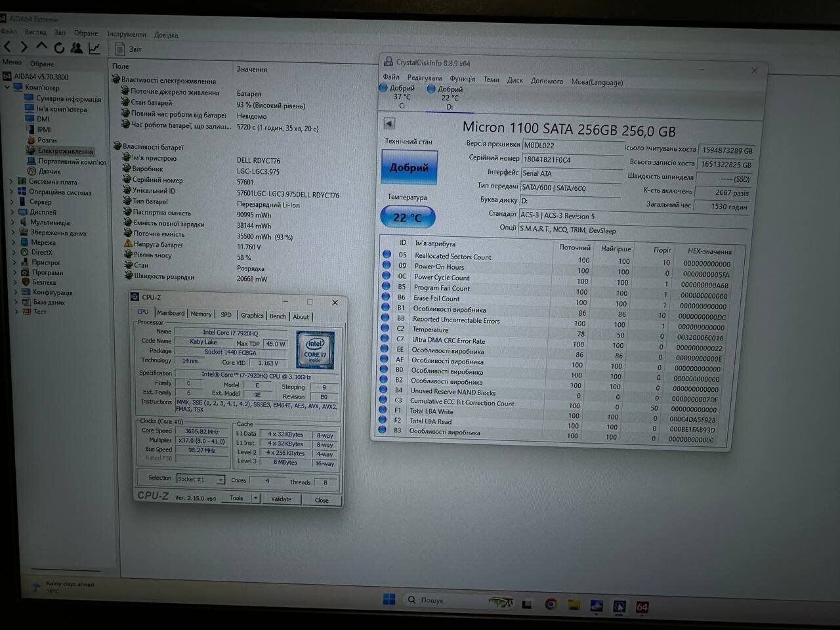Open the Socket #1 selection dropdown
Image resolution: width=840 pixels, height=630 pixels.
pyautogui.click(x=200, y=479)
